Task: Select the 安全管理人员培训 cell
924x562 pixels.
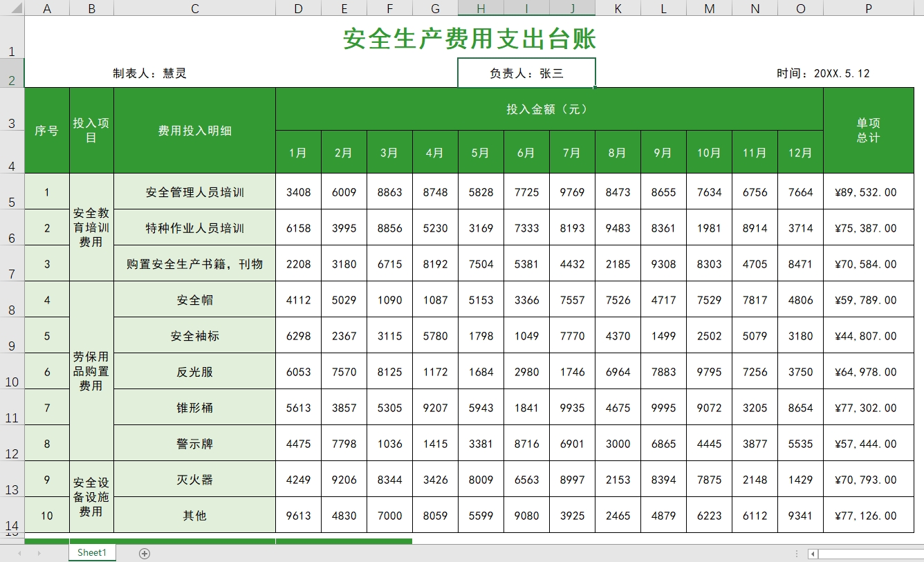Action: [x=194, y=192]
